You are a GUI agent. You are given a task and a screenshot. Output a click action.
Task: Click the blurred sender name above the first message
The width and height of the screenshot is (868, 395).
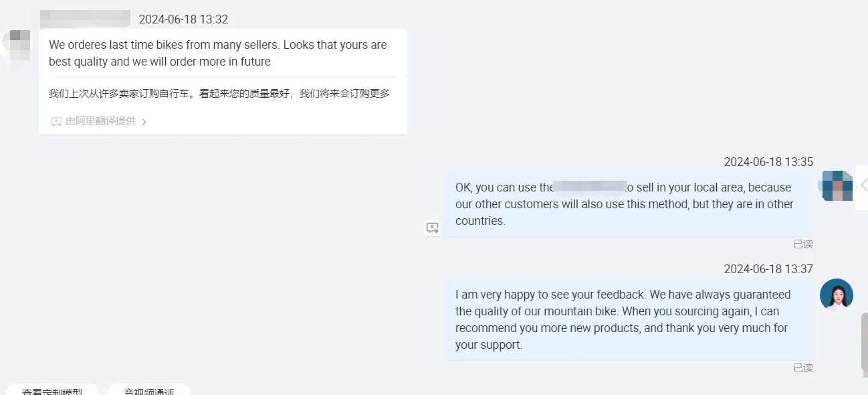85,19
